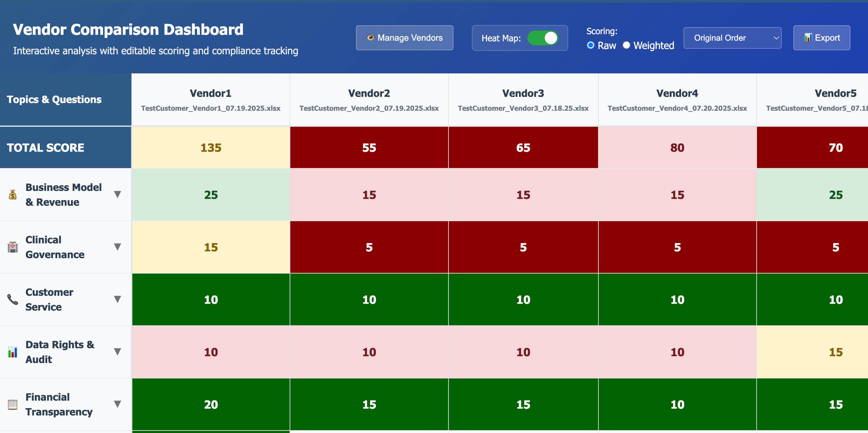Click the Vendor3 column header

point(523,93)
